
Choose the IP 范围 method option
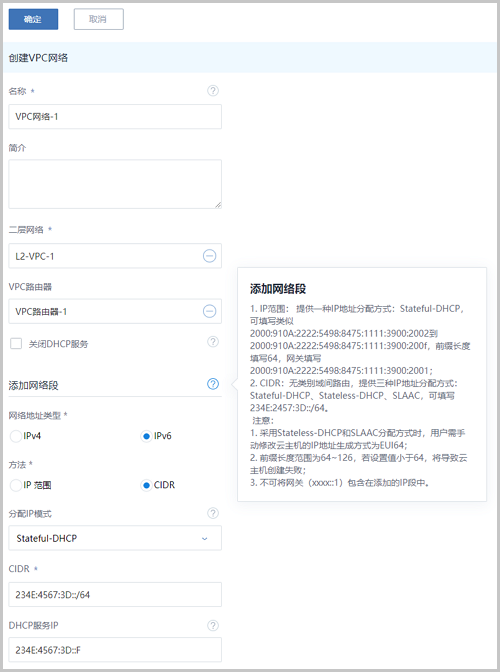click(16, 485)
